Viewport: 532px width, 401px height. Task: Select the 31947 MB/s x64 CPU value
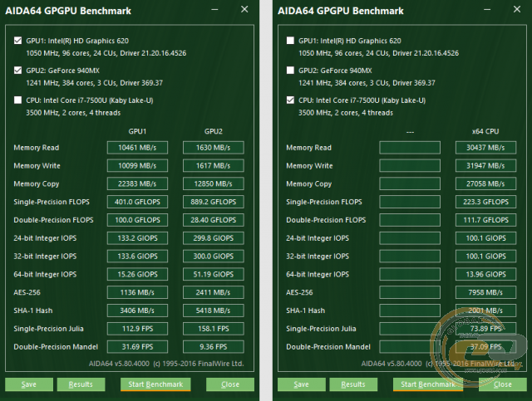pos(485,166)
